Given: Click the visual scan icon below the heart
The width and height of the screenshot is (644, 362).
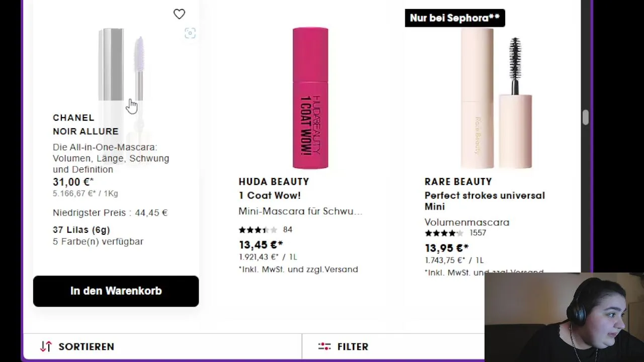Looking at the screenshot, I should [190, 33].
